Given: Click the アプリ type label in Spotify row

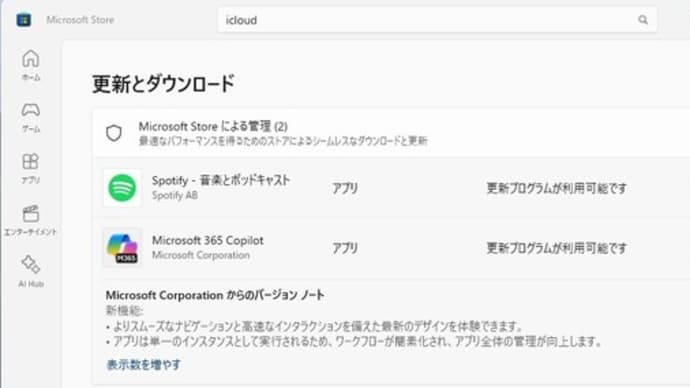Looking at the screenshot, I should pos(345,188).
